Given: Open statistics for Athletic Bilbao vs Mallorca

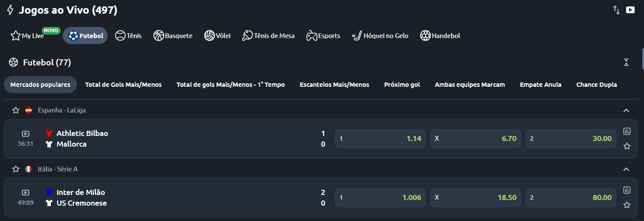Looking at the screenshot, I should (627, 131).
